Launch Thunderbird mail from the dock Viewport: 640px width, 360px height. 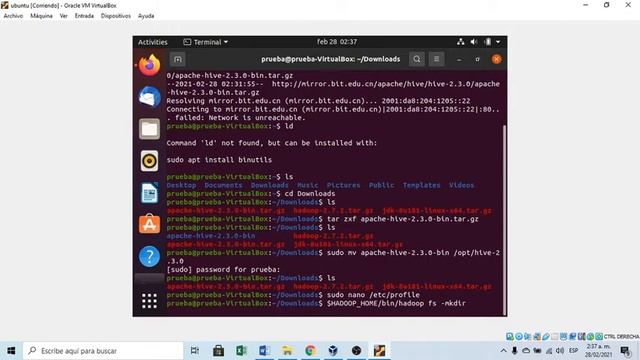point(149,97)
